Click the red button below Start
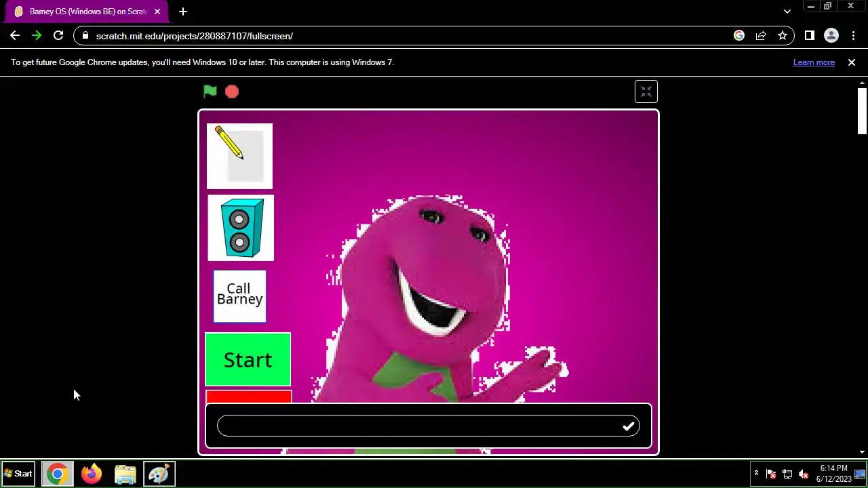868x488 pixels. click(248, 396)
